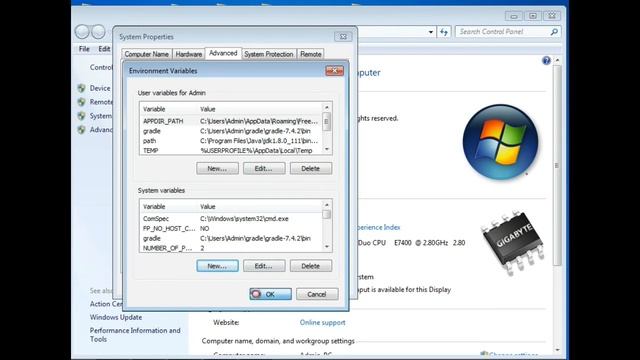Image resolution: width=640 pixels, height=360 pixels.
Task: Click the up arrow of the user variables scrollbar
Action: [327, 107]
